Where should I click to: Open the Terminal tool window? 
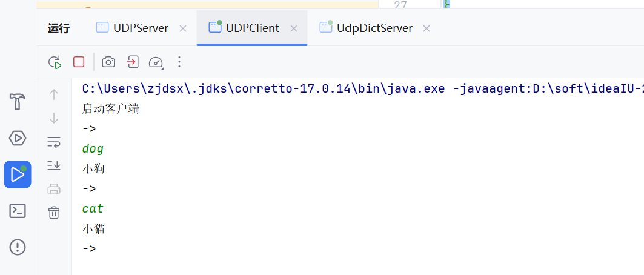point(18,211)
